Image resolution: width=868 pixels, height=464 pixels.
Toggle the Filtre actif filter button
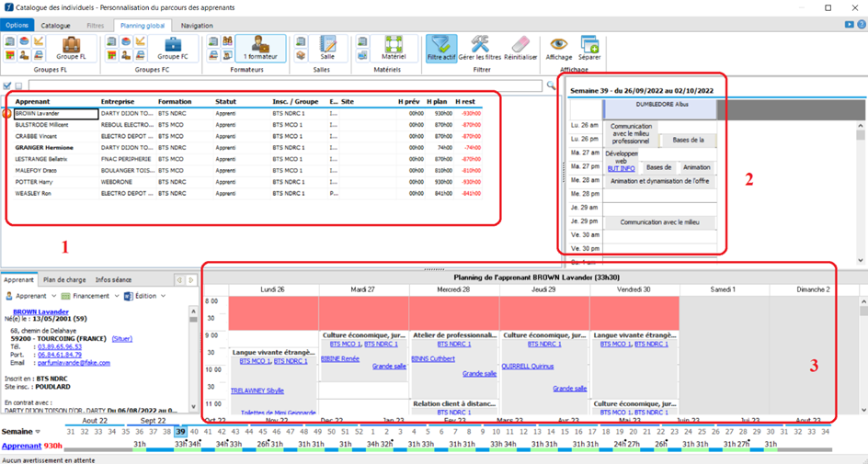tap(442, 43)
